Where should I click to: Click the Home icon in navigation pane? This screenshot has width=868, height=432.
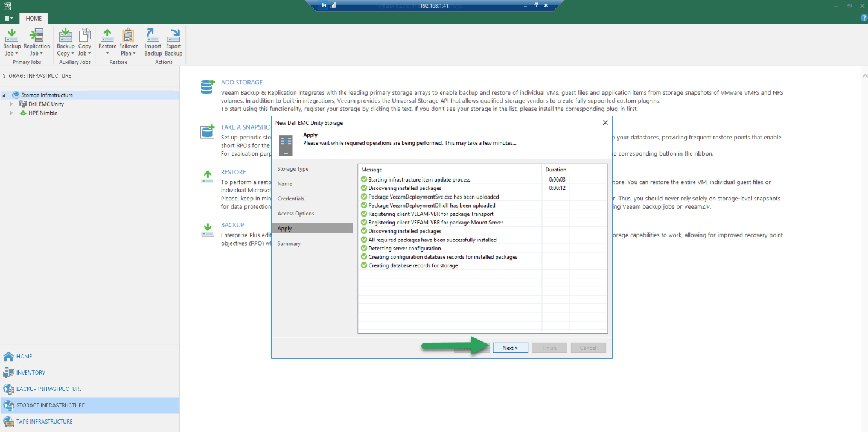click(8, 356)
